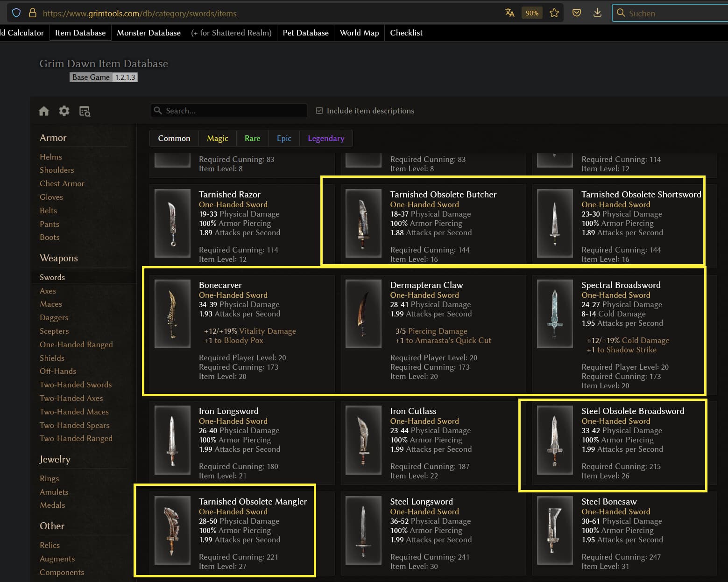The height and width of the screenshot is (582, 728).
Task: Open the Shields category
Action: [52, 358]
